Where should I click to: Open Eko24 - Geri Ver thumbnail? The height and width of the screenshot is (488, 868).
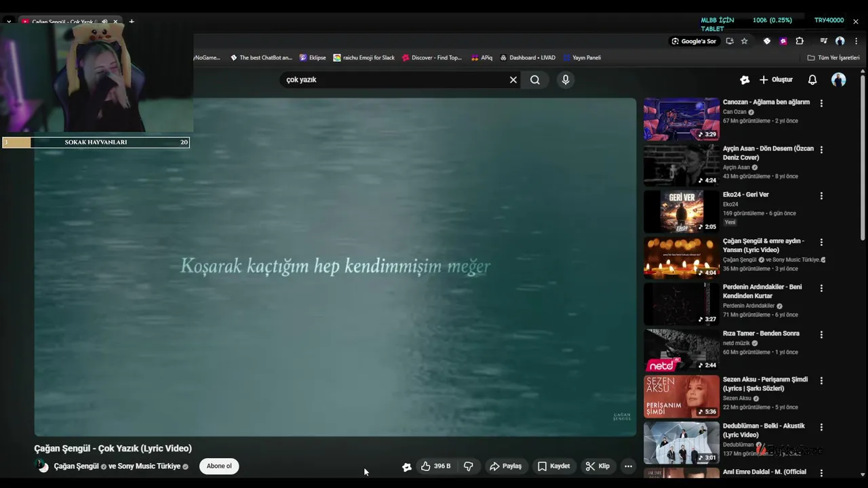681,211
